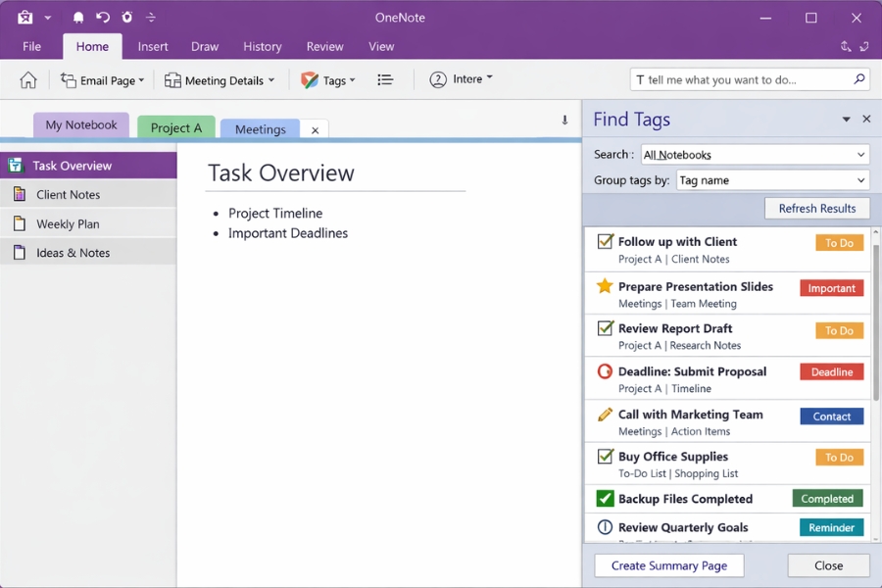Click the Refresh Results button
Viewport: 882px width, 588px height.
pos(817,208)
